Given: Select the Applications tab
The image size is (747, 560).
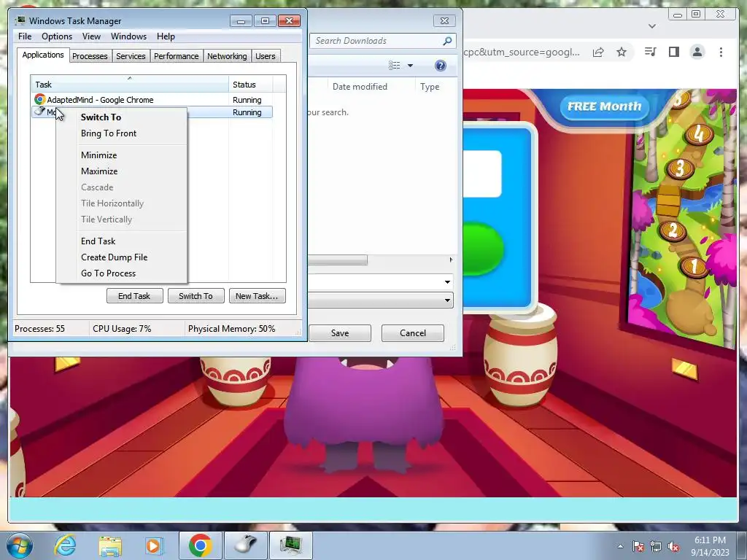Looking at the screenshot, I should pos(43,55).
